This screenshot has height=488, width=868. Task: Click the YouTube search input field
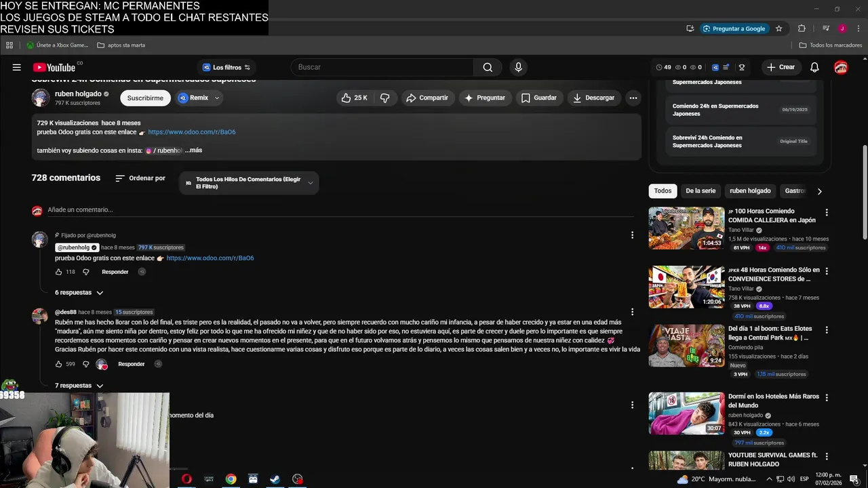point(382,67)
